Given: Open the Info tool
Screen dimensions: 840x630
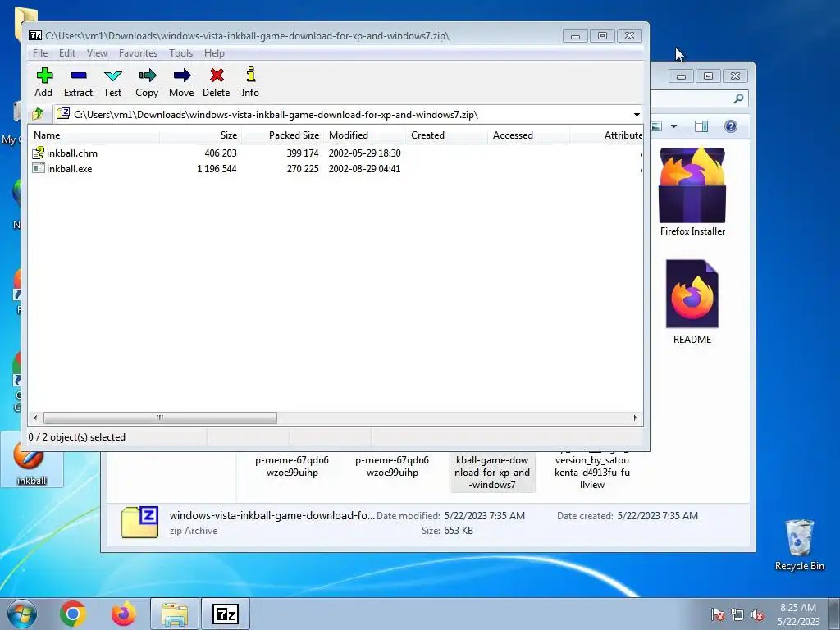Looking at the screenshot, I should (250, 81).
